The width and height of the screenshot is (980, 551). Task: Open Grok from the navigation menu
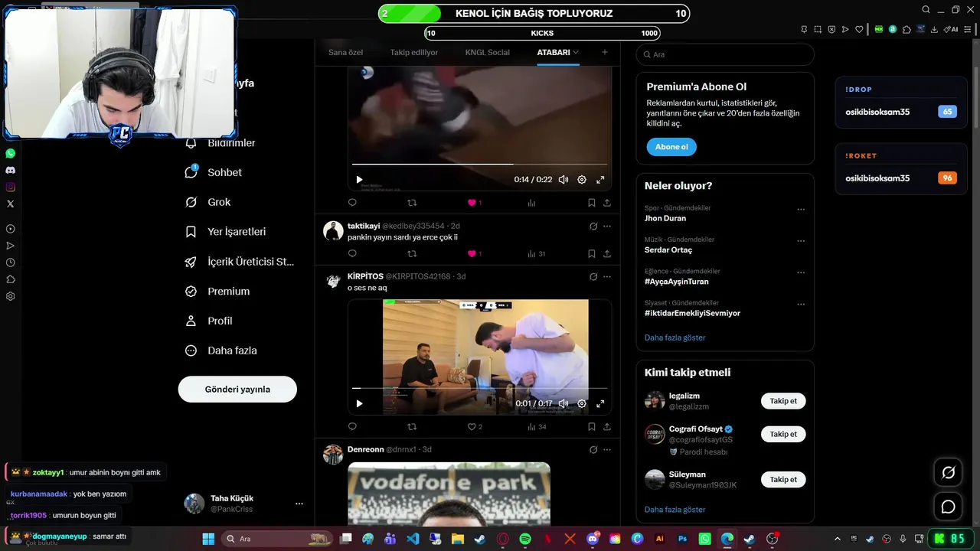[x=209, y=202]
